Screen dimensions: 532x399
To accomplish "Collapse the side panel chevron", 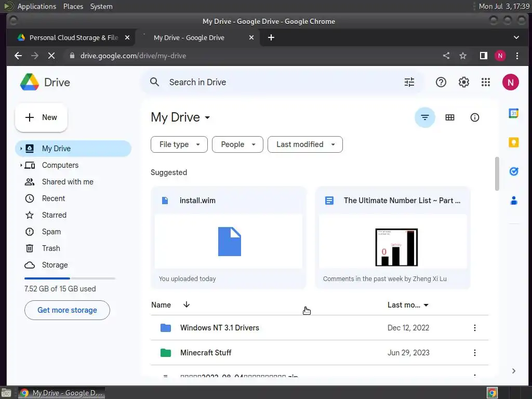I will [513, 371].
